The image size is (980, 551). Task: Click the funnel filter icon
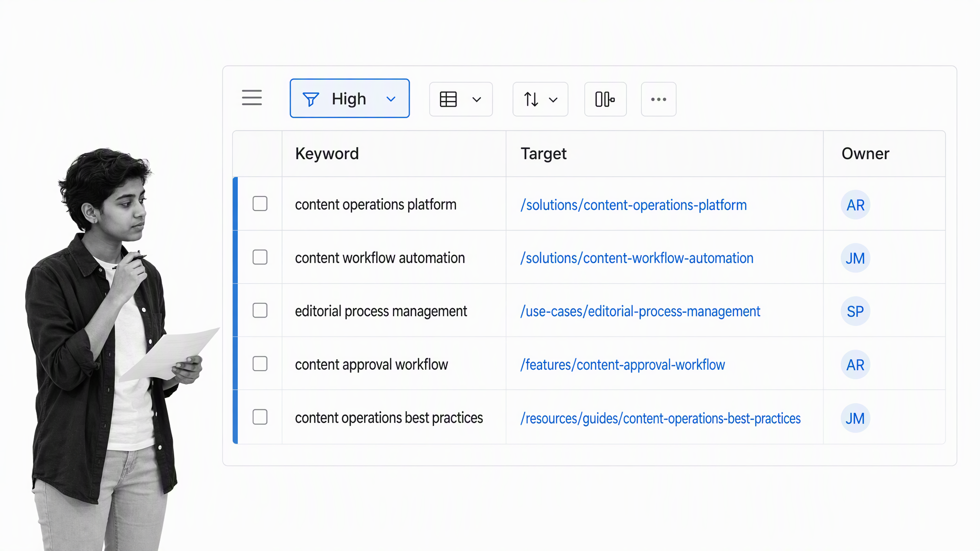pos(311,99)
